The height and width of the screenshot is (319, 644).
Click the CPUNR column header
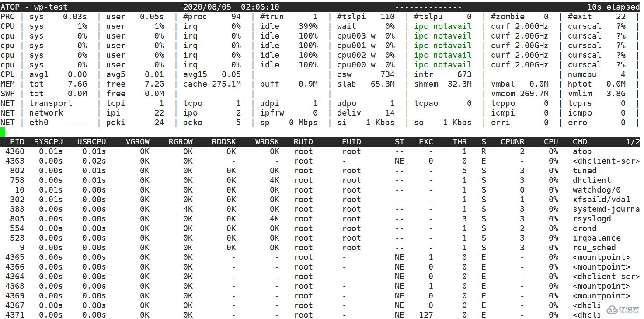tap(512, 142)
